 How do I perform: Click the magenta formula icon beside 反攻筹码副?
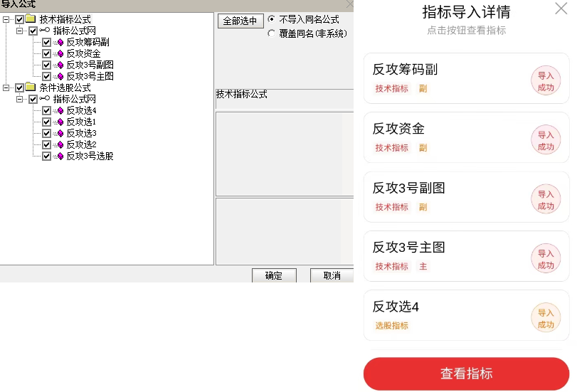[60, 43]
